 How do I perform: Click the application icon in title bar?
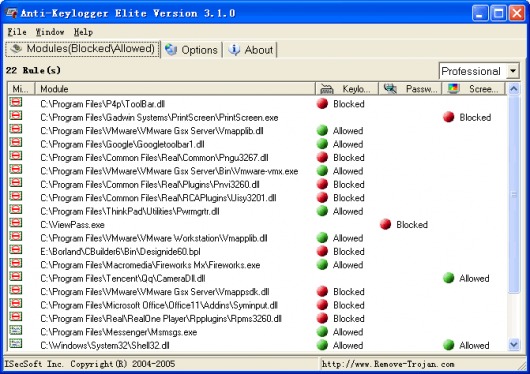pyautogui.click(x=11, y=13)
